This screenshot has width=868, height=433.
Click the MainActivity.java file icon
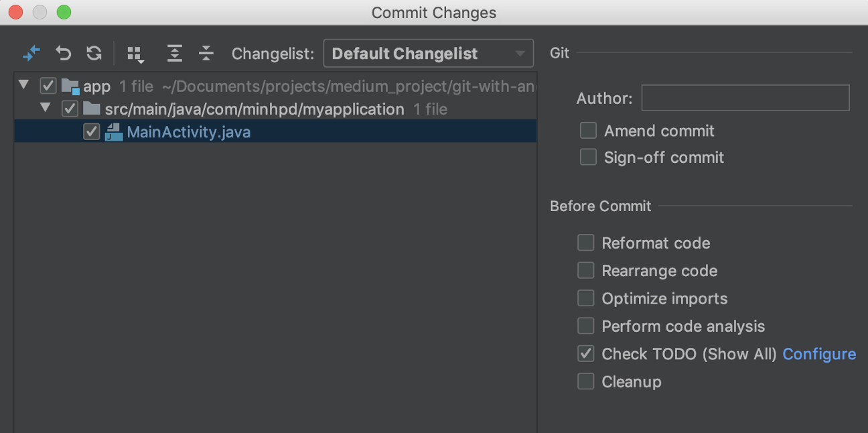[x=114, y=132]
